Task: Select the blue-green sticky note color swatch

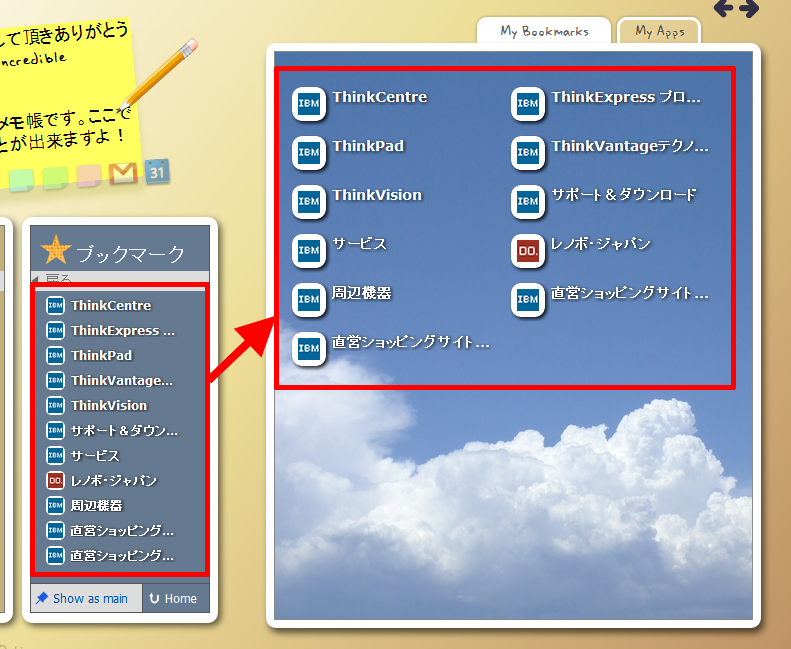Action: pyautogui.click(x=21, y=181)
